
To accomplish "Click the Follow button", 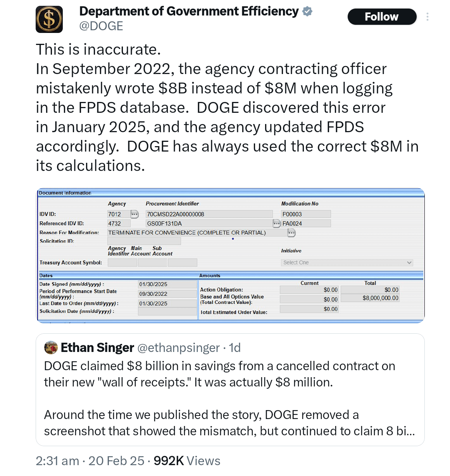I will [382, 17].
